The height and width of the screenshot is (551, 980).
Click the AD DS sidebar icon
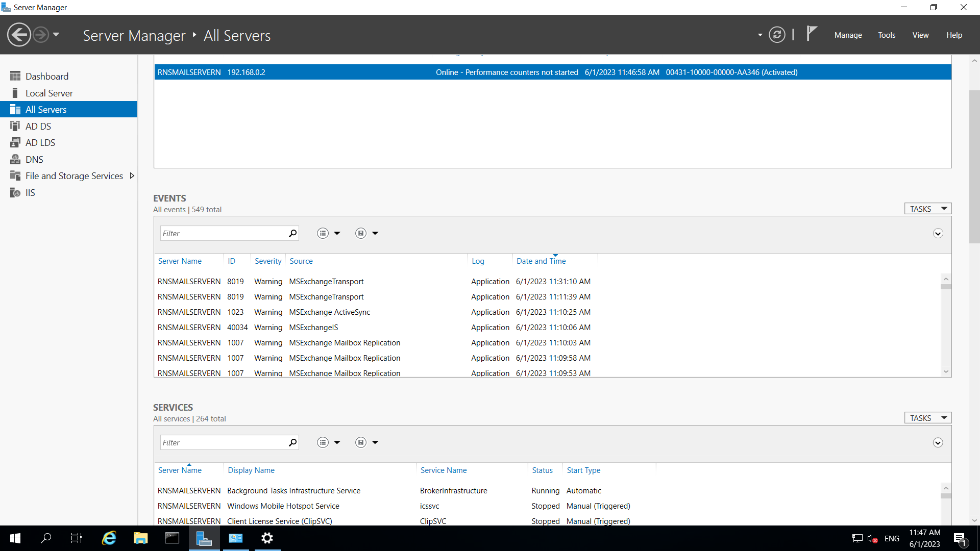[x=15, y=126]
